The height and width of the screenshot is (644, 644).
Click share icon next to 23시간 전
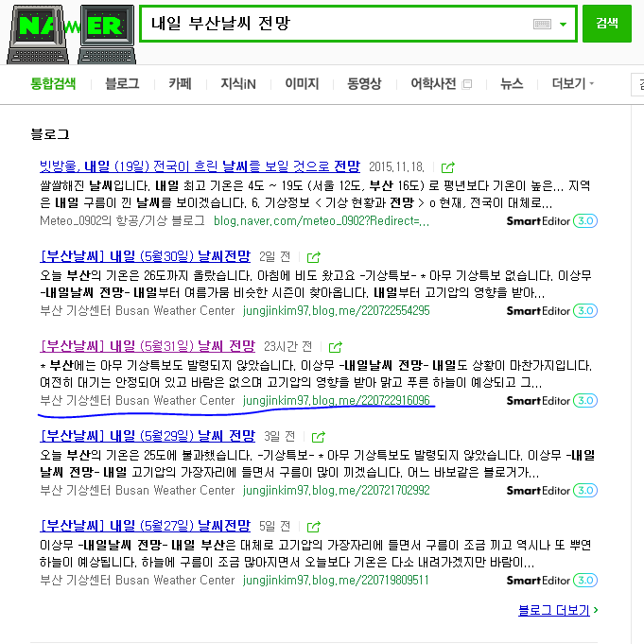click(335, 347)
